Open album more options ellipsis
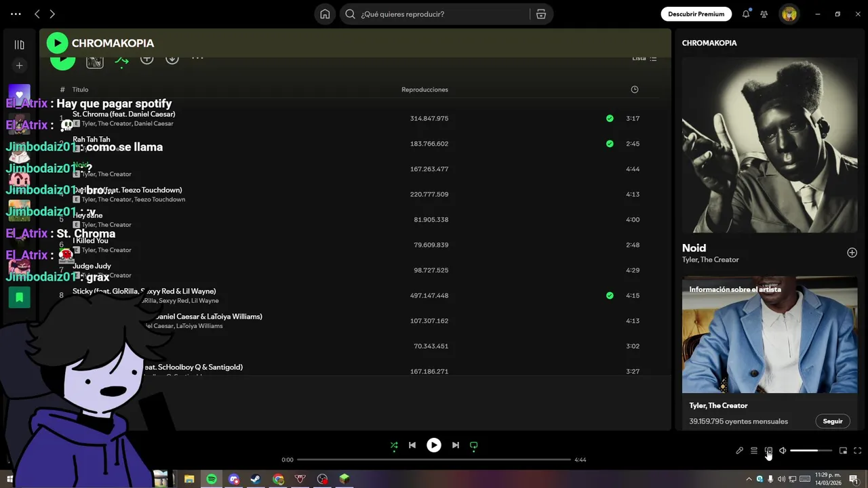 click(x=197, y=58)
